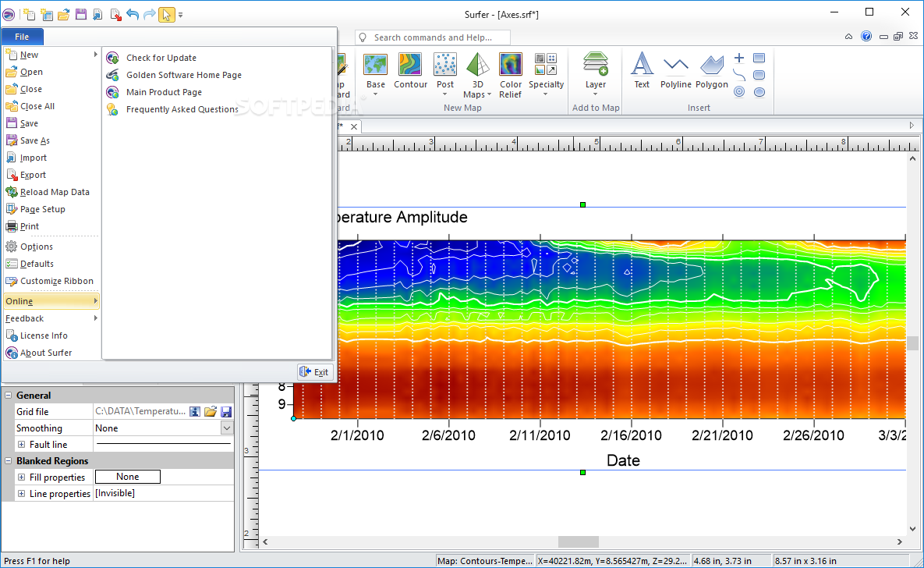Image resolution: width=924 pixels, height=568 pixels.
Task: Open License Info from the File menu
Action: pyautogui.click(x=51, y=335)
